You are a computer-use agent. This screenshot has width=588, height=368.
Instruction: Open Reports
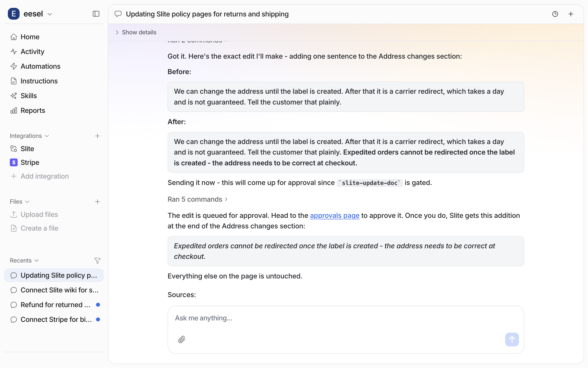coord(54,110)
